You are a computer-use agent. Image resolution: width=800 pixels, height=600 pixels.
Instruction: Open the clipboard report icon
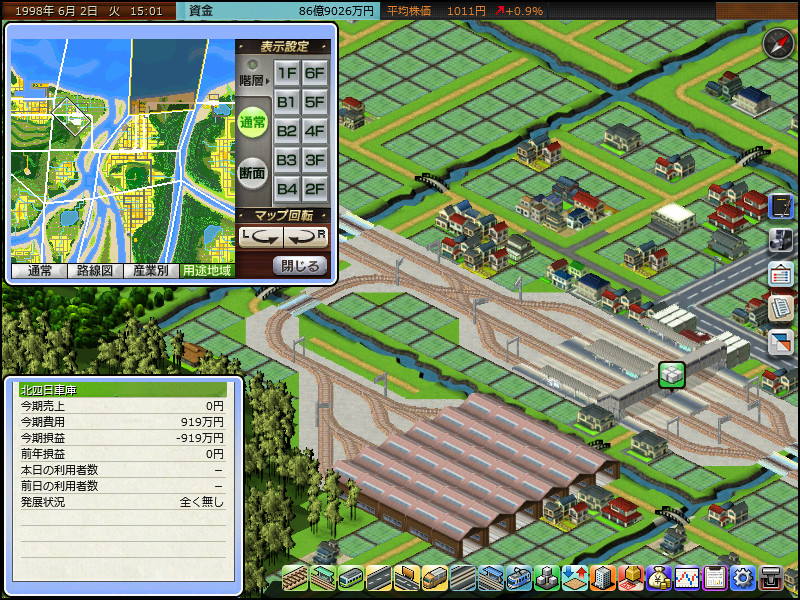pyautogui.click(x=715, y=579)
